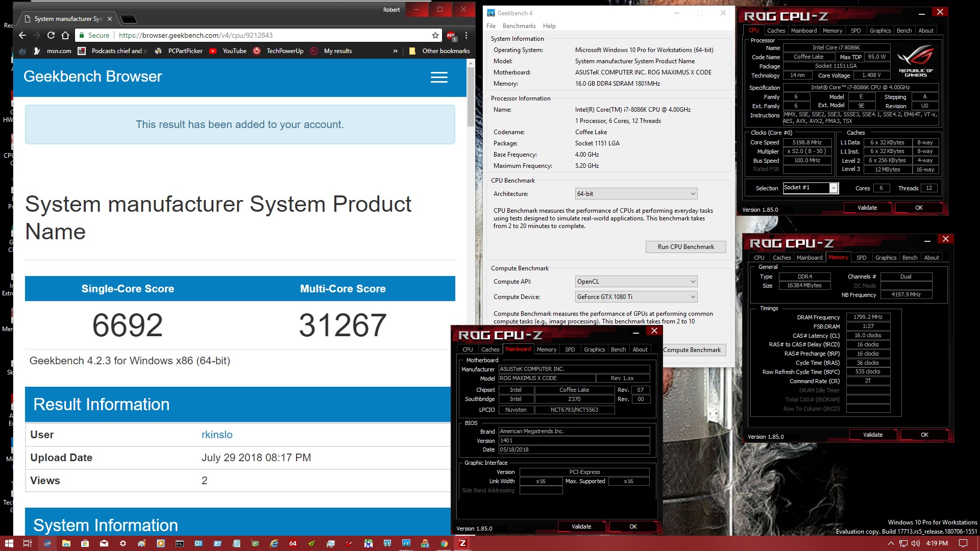Open Geekbench 4 File menu
The image size is (980, 551).
(x=491, y=26)
